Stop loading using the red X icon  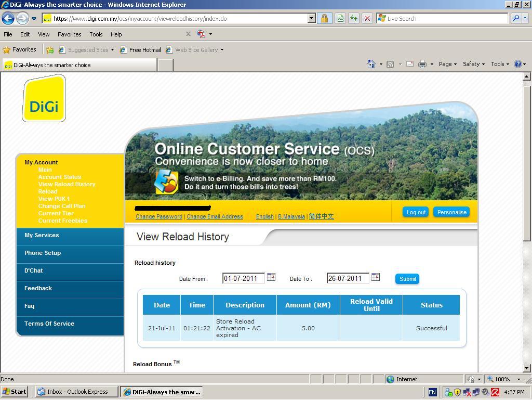367,18
